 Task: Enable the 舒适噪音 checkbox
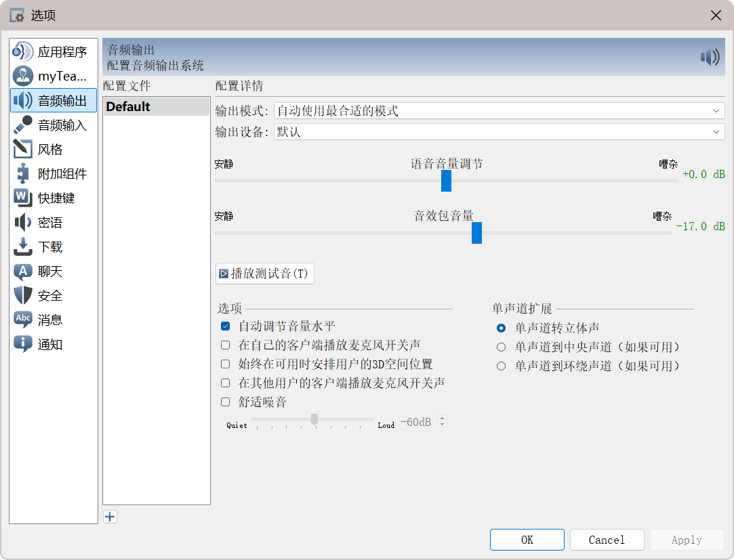point(226,402)
